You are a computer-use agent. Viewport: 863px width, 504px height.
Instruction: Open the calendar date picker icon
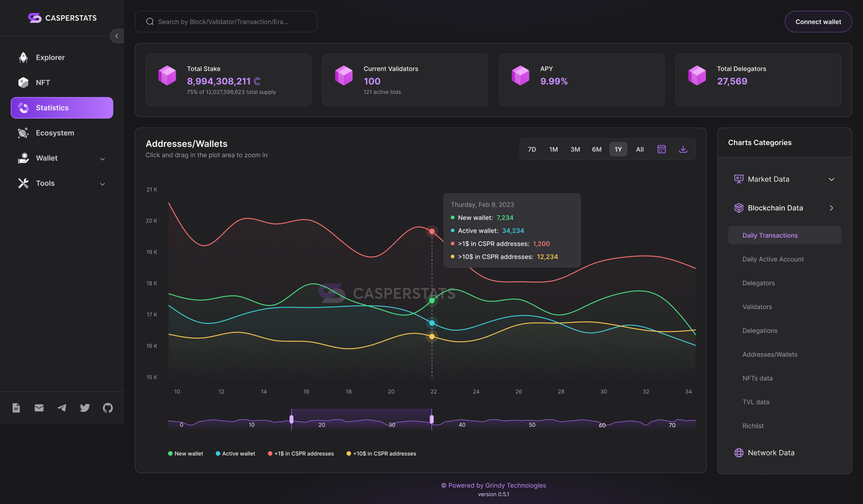coord(661,149)
